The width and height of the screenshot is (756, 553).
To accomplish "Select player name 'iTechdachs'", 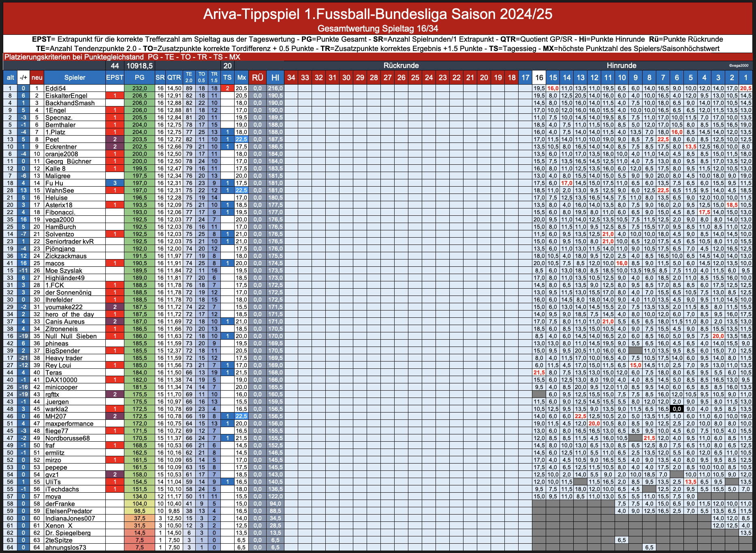I will (62, 489).
